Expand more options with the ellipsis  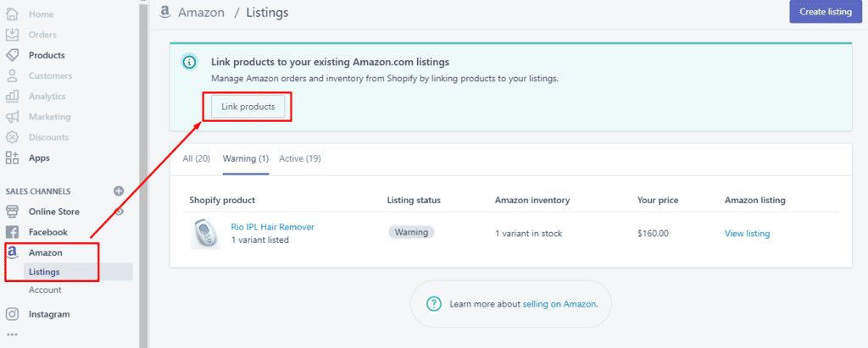(12, 334)
